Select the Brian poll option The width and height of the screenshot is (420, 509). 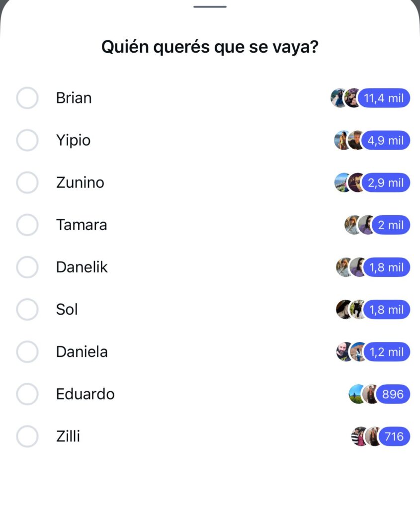click(27, 98)
